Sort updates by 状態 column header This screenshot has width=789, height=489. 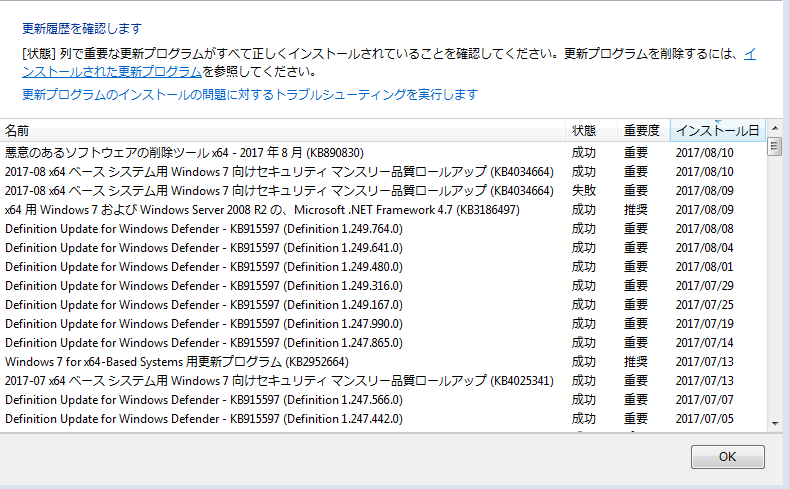click(x=584, y=131)
